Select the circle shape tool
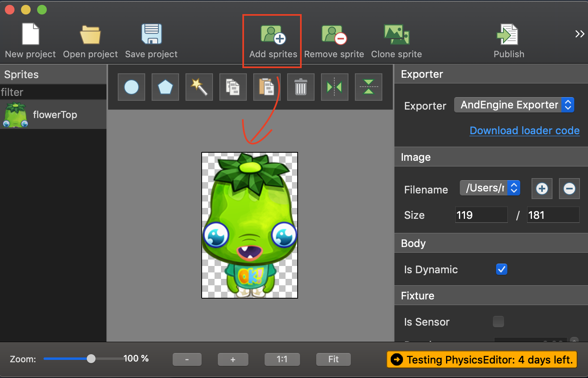 (x=131, y=87)
